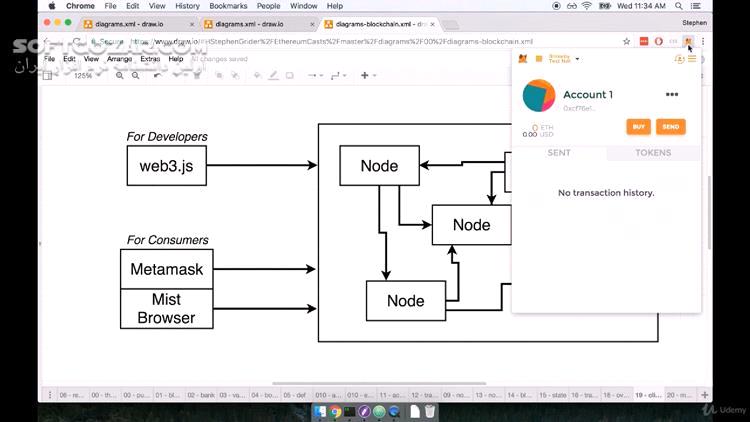Click the line color pencil icon
750x422 pixels.
[273, 76]
